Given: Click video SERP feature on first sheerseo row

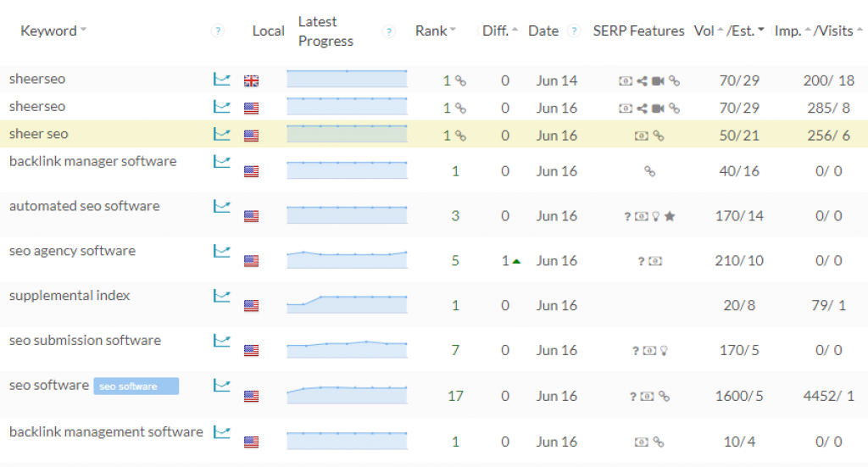Looking at the screenshot, I should point(658,81).
